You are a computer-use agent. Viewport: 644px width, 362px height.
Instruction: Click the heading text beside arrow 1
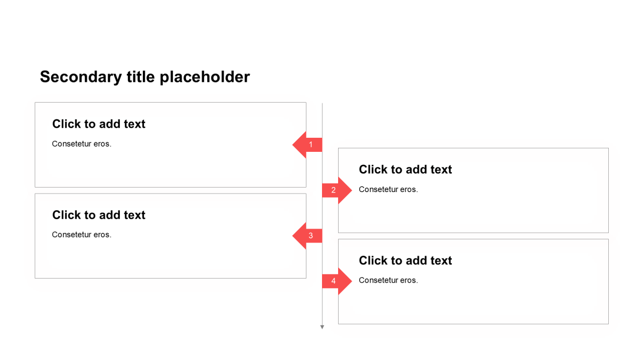pyautogui.click(x=99, y=124)
